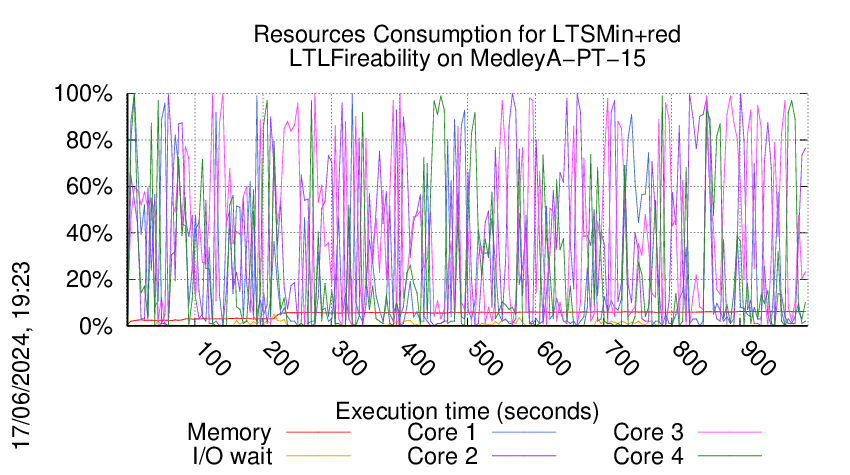Click the Core 3 legend label
The width and height of the screenshot is (850, 475).
click(648, 433)
